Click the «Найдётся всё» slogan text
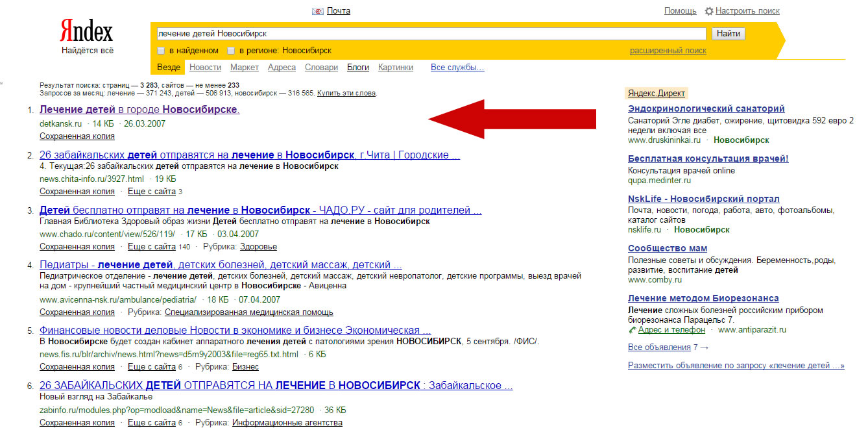Viewport: 868px width, 428px height. (x=88, y=51)
